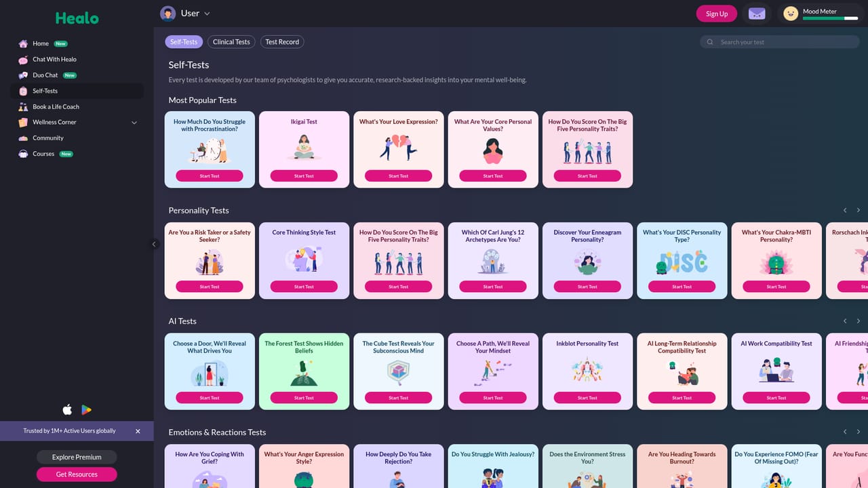Click the Healo logo
The image size is (868, 488).
coord(77,18)
